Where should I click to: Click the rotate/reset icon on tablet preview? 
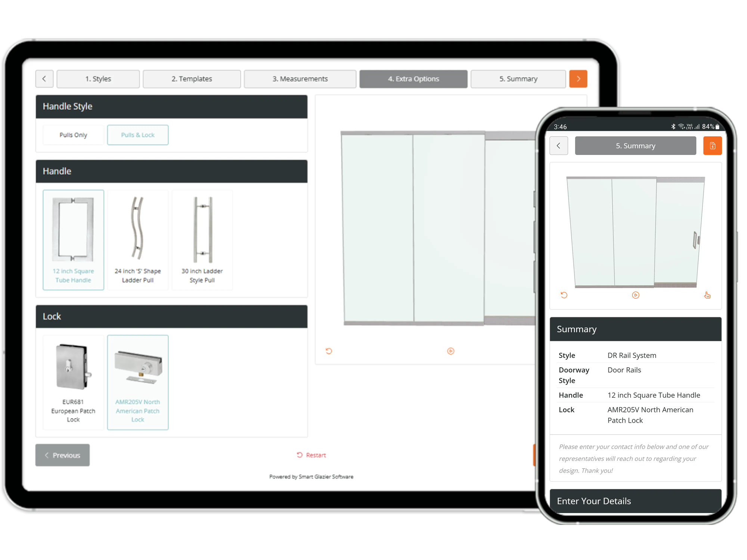tap(329, 351)
